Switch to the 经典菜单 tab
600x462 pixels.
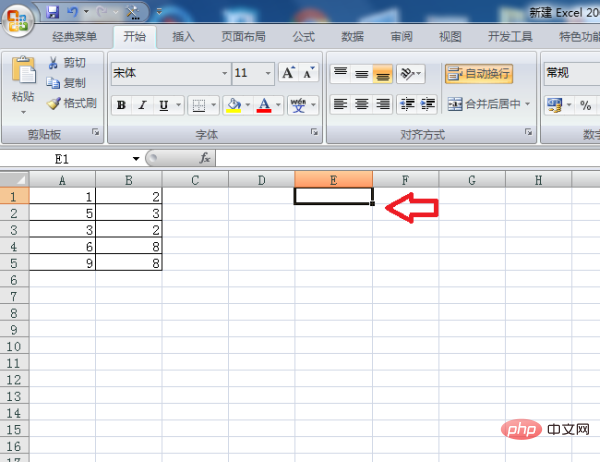(75, 37)
